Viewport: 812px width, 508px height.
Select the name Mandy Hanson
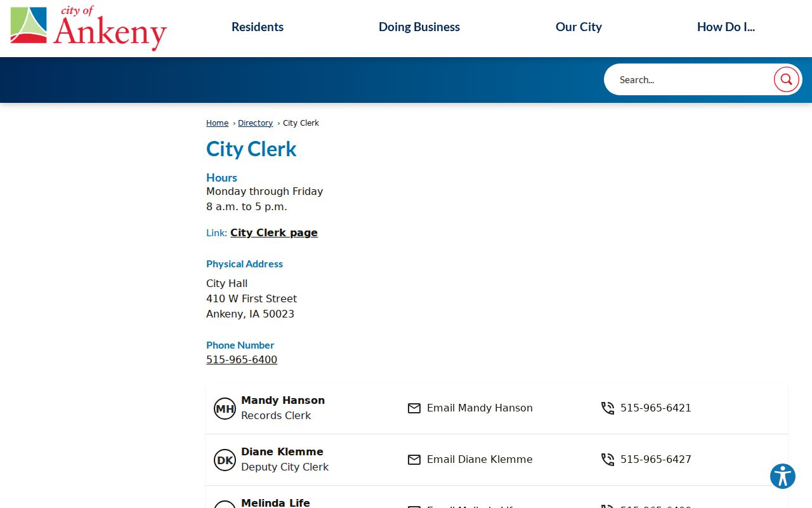coord(283,400)
